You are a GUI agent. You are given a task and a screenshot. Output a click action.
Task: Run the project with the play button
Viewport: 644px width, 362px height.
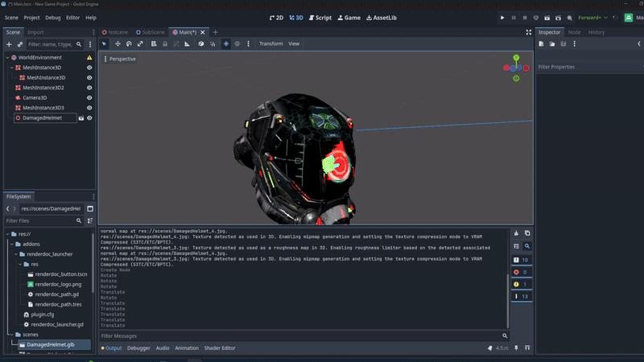pos(503,17)
